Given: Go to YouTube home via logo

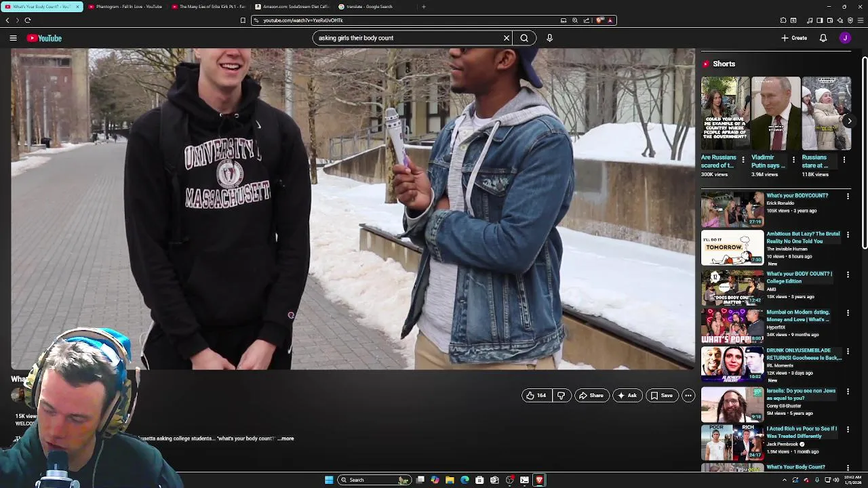Looking at the screenshot, I should [44, 38].
